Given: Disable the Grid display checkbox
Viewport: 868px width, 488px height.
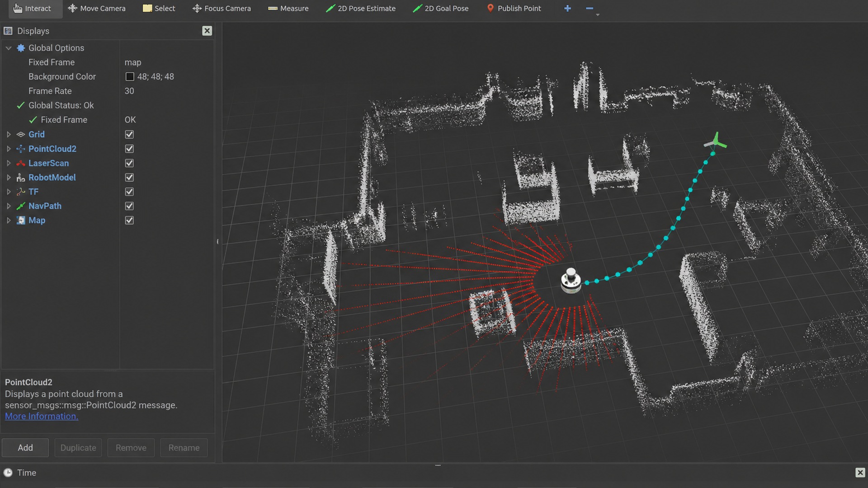Looking at the screenshot, I should [129, 134].
